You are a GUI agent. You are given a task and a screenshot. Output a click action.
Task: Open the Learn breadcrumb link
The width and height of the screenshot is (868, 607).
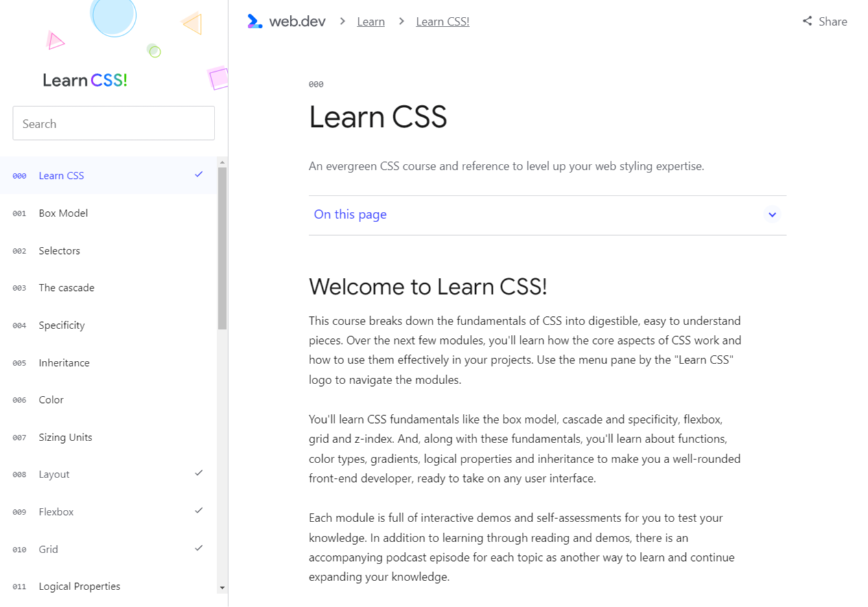pos(370,21)
